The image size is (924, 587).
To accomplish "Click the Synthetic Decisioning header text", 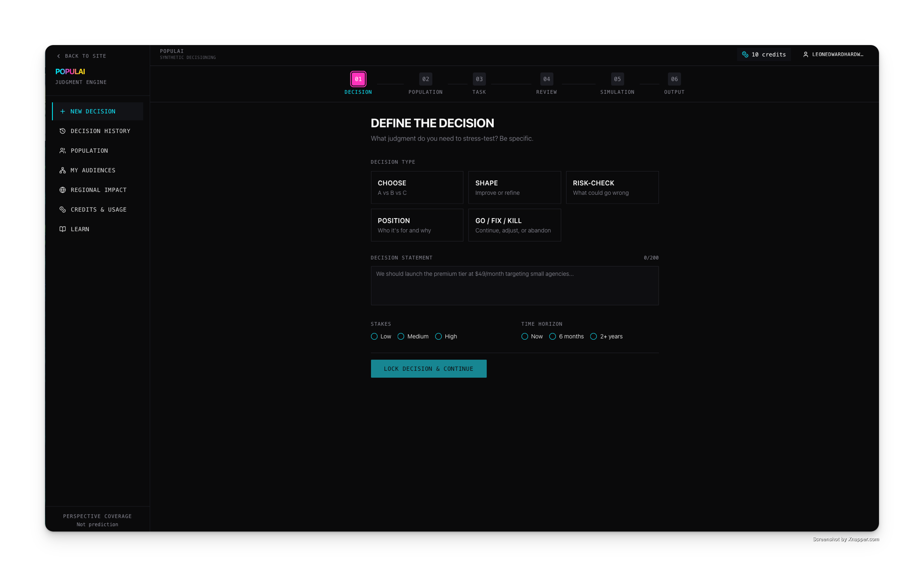I will click(188, 58).
